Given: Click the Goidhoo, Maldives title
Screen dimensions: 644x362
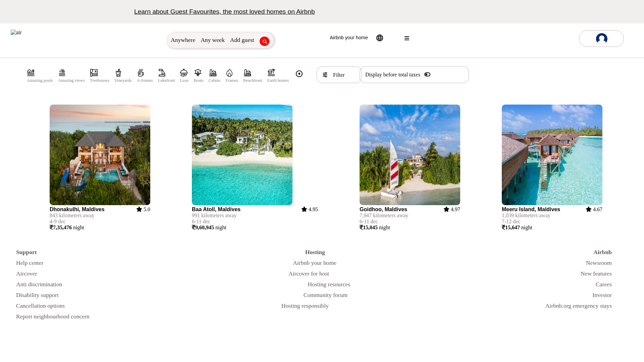Looking at the screenshot, I should [x=383, y=209].
